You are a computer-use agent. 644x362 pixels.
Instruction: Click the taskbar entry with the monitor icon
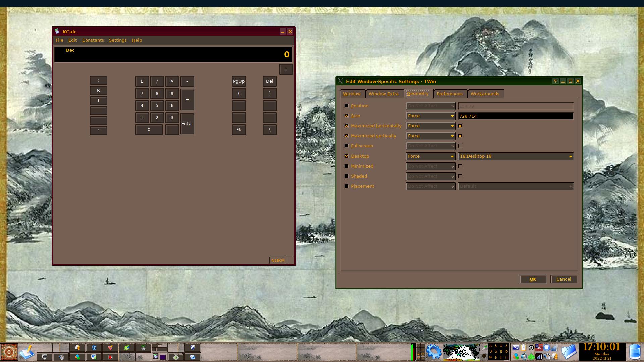point(45,357)
